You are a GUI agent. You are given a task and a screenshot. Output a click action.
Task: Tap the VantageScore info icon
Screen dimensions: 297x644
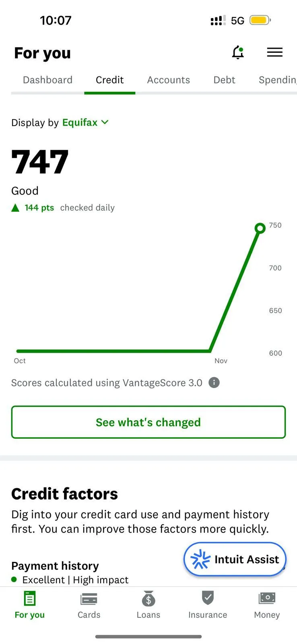pyautogui.click(x=214, y=382)
